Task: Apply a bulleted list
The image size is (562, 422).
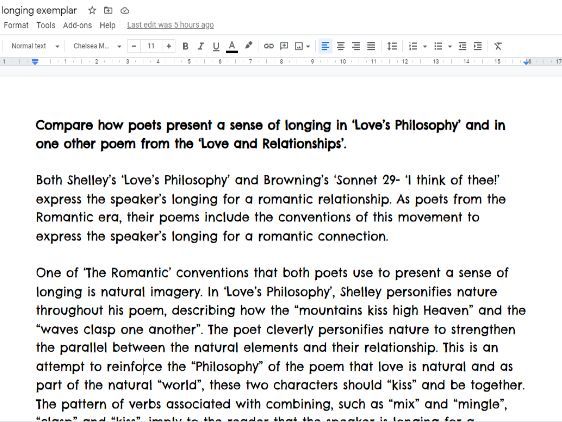Action: tap(438, 46)
